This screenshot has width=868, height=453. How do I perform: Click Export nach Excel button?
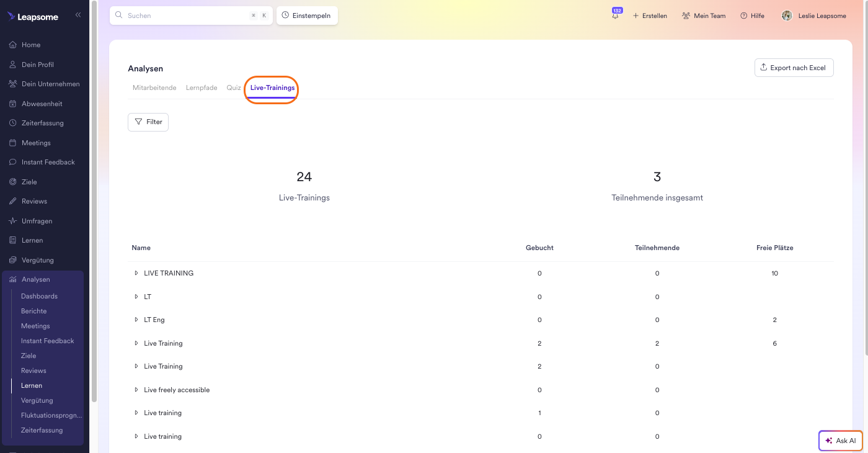click(x=794, y=68)
